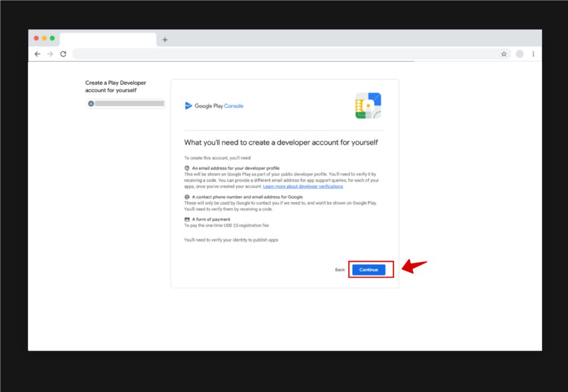Click the at-sign icon beside contact phone number

pos(187,197)
